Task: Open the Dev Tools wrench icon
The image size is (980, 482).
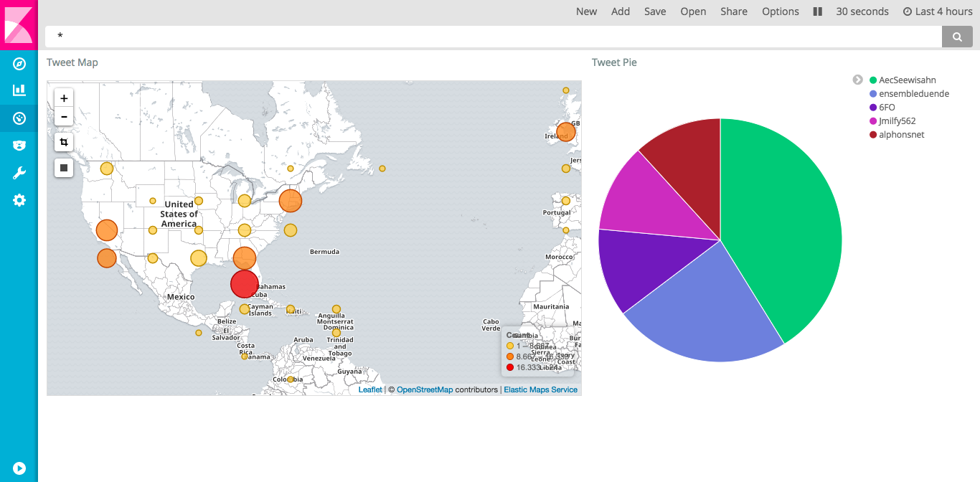Action: pyautogui.click(x=19, y=173)
